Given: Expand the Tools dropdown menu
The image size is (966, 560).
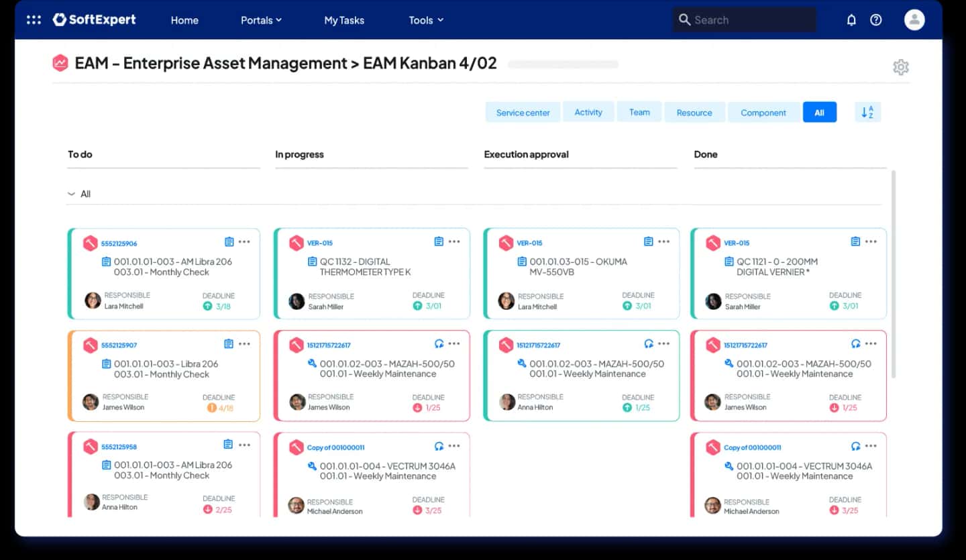Looking at the screenshot, I should pos(426,20).
